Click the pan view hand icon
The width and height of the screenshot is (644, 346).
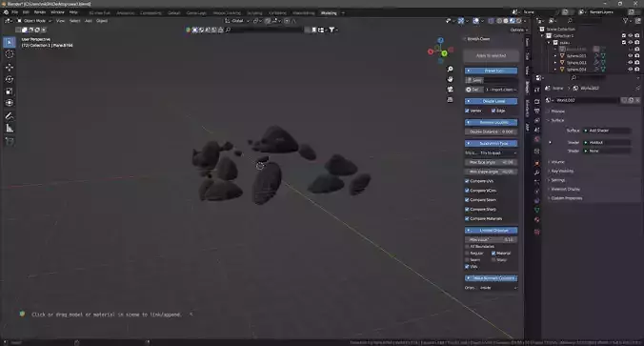point(451,79)
